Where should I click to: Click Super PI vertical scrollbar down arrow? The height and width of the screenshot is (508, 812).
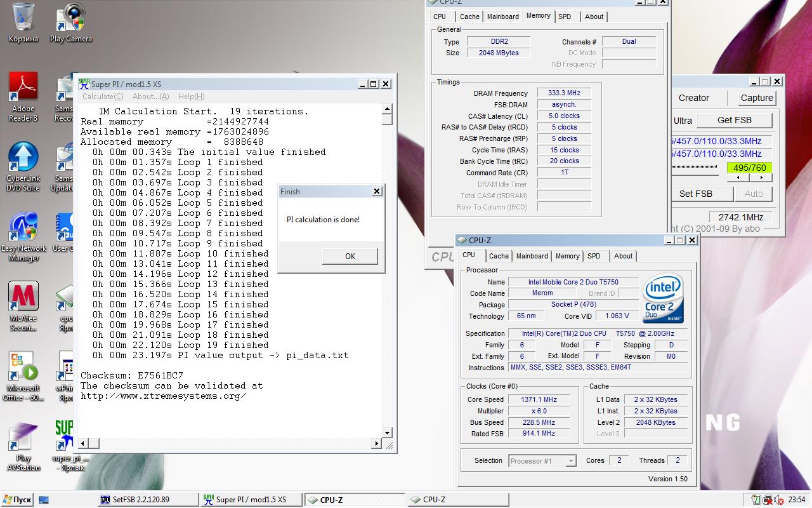tap(387, 434)
